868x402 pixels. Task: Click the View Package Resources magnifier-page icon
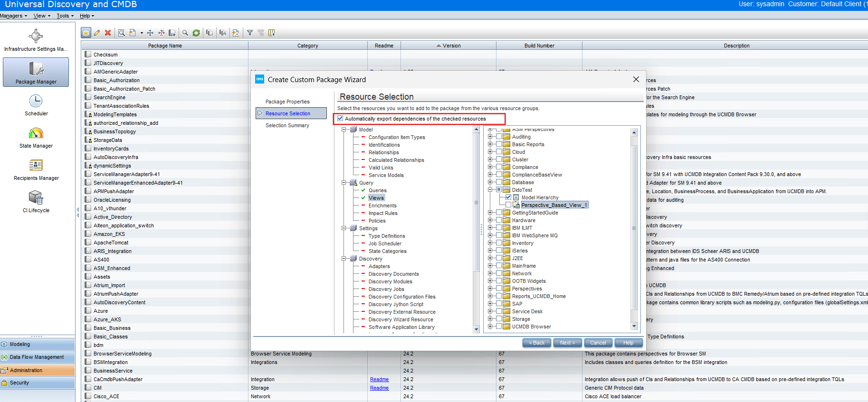click(122, 33)
